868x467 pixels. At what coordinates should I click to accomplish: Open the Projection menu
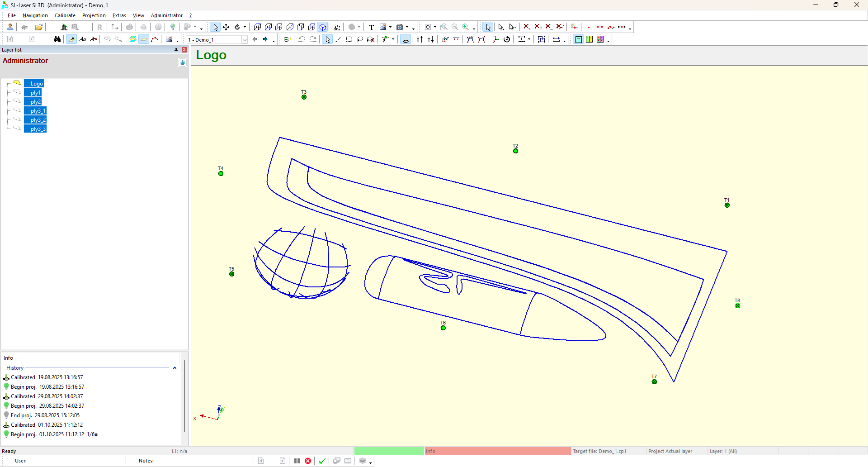(94, 15)
